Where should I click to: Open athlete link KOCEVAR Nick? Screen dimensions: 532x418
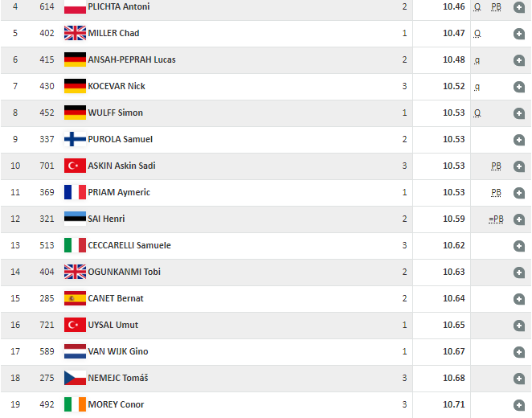coord(117,86)
